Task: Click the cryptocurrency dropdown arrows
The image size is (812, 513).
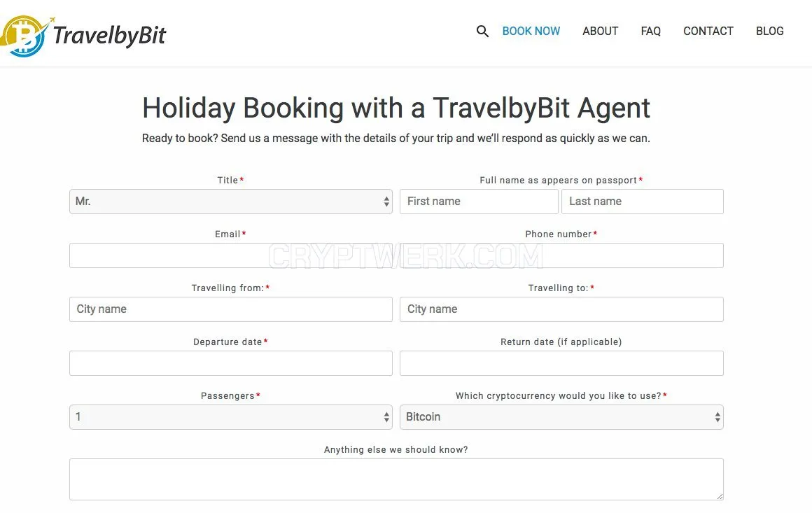Action: coord(717,416)
